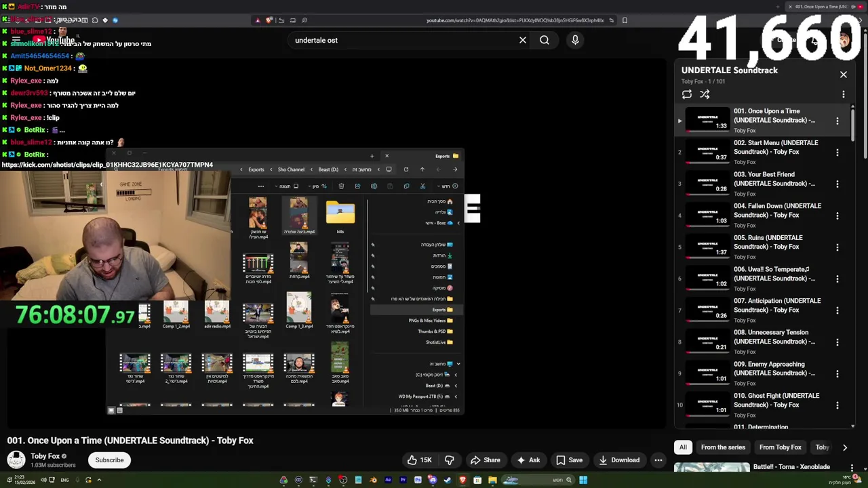Image resolution: width=868 pixels, height=488 pixels.
Task: Clear the 'undertale ost' search text
Action: point(522,40)
